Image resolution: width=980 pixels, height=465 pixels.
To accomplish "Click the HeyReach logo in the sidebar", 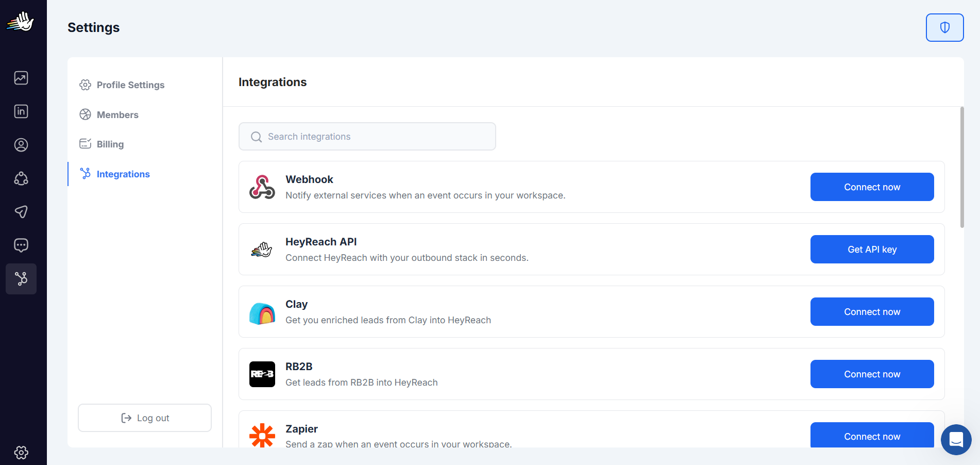I will coord(21,22).
